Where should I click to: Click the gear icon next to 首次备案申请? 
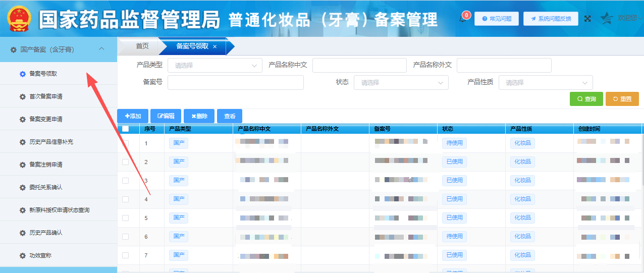click(22, 96)
